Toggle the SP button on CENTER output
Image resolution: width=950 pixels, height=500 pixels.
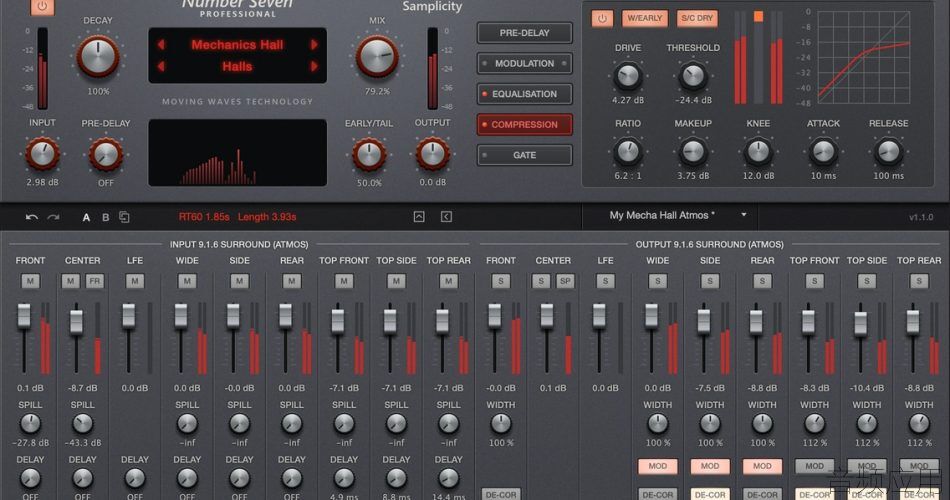tap(565, 281)
